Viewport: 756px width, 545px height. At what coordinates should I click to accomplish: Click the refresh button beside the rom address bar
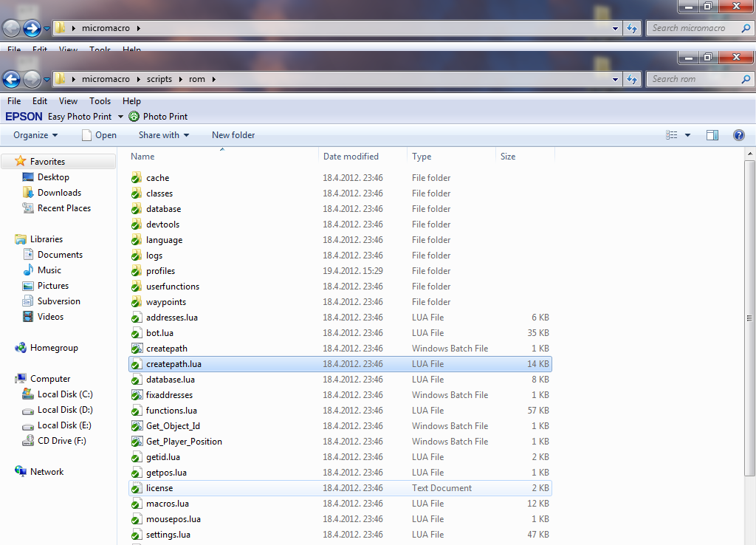pos(632,79)
